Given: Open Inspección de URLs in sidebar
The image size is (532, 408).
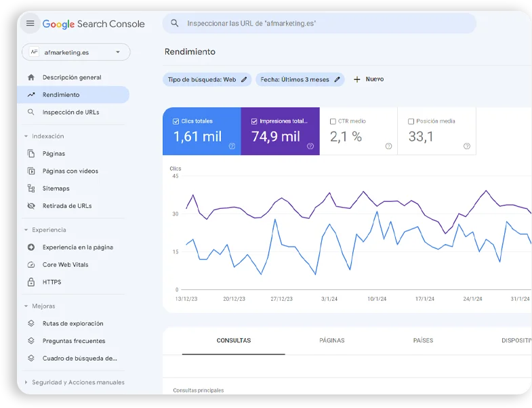Looking at the screenshot, I should [73, 112].
